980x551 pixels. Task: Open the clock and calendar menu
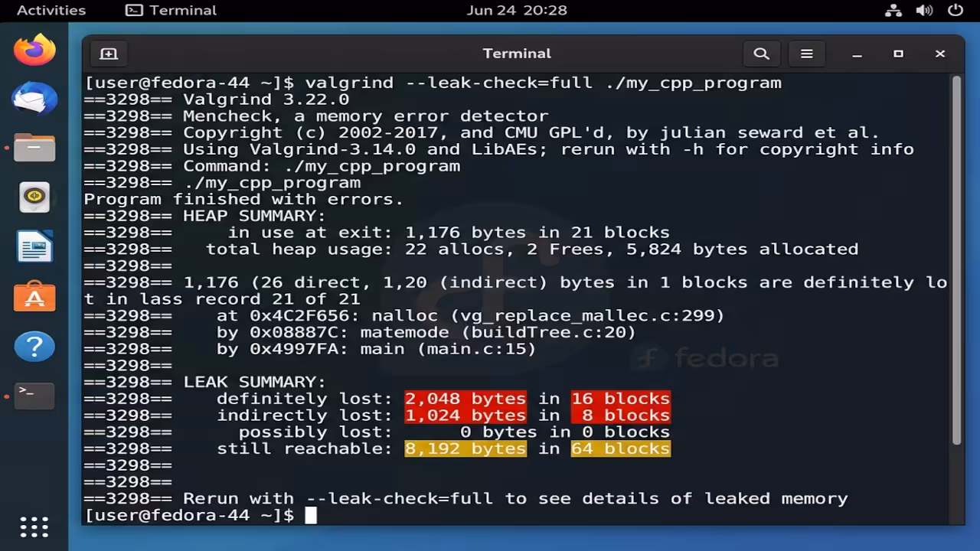pyautogui.click(x=517, y=10)
